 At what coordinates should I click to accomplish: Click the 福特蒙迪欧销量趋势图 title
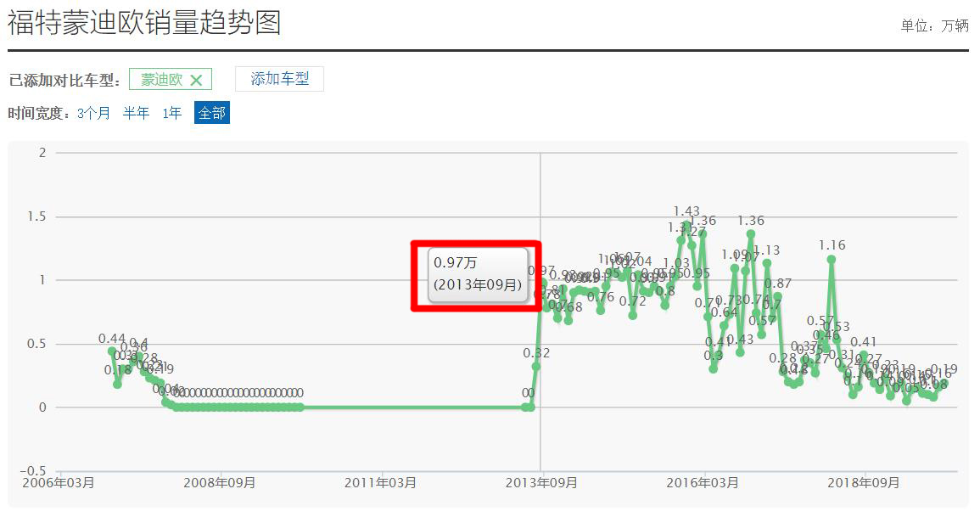(144, 23)
